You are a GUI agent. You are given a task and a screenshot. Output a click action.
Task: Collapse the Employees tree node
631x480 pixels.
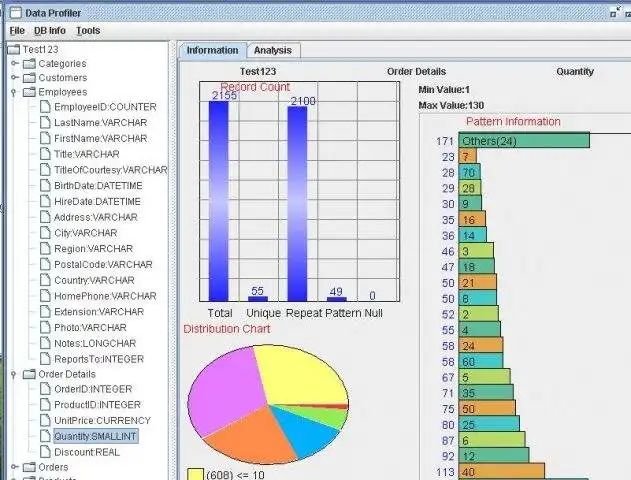pos(14,92)
